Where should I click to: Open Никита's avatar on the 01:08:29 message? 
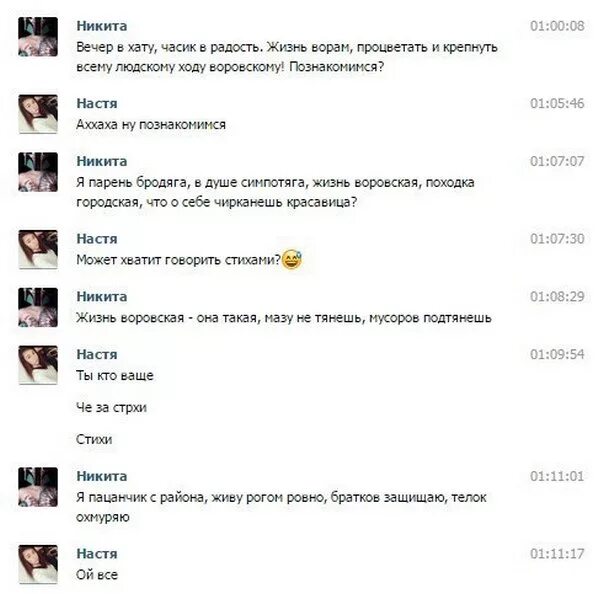coord(38,307)
